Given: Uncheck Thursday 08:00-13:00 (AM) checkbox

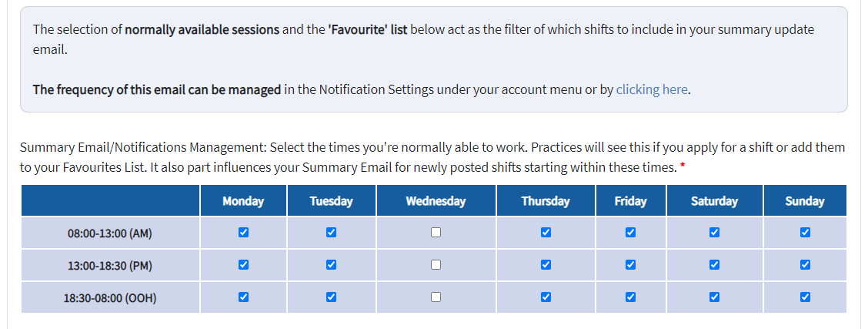Looking at the screenshot, I should click(x=546, y=233).
